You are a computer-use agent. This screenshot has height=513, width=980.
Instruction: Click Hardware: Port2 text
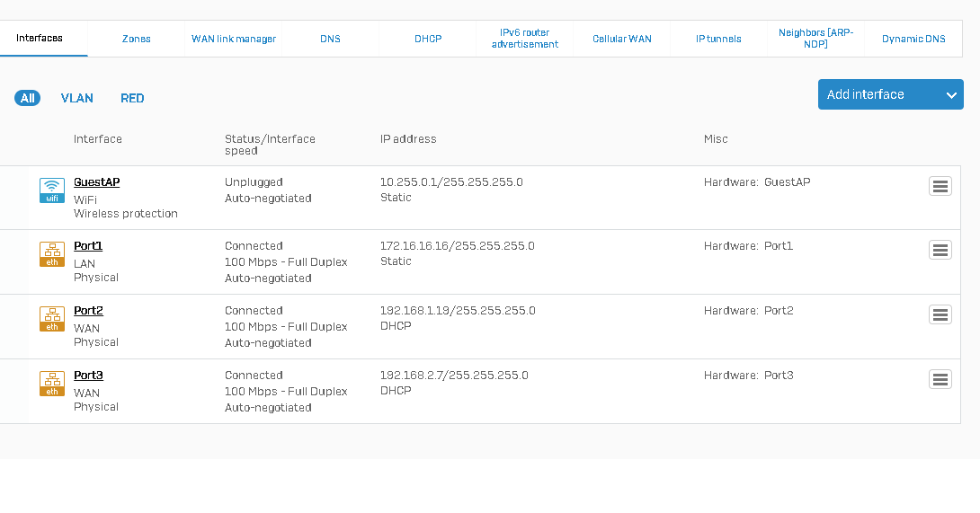(748, 311)
